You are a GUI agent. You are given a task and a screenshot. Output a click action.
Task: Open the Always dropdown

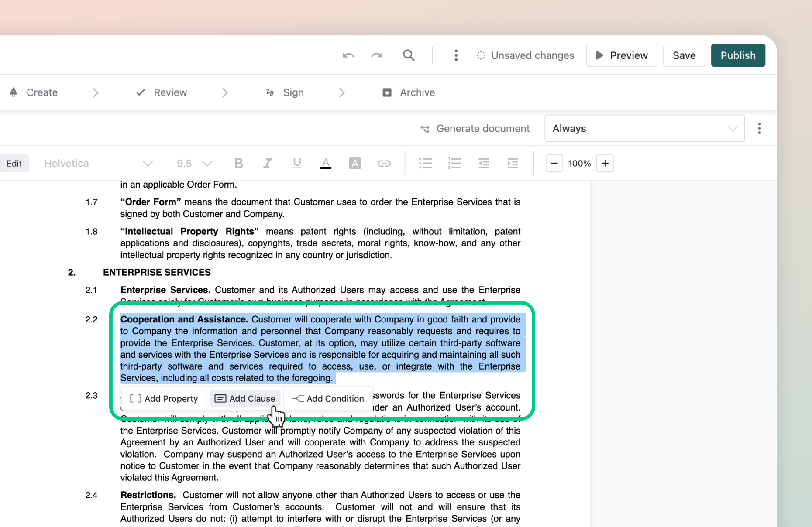(x=644, y=128)
